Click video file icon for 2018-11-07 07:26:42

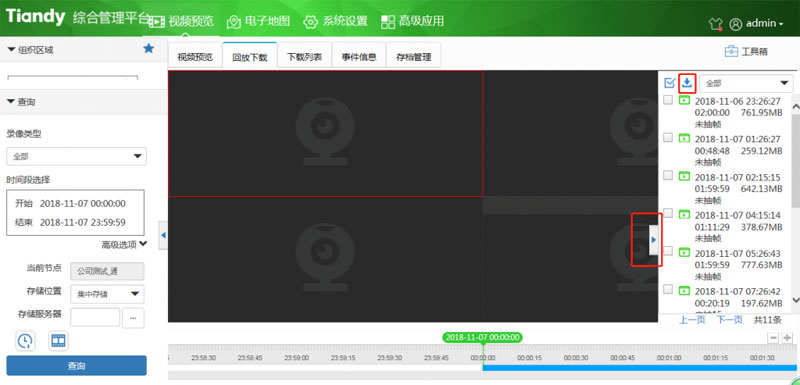(684, 291)
